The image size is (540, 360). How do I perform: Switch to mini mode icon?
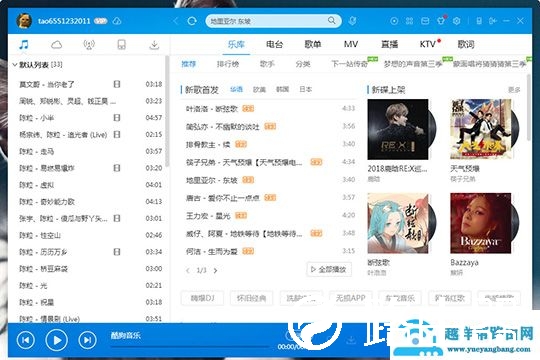click(x=492, y=21)
